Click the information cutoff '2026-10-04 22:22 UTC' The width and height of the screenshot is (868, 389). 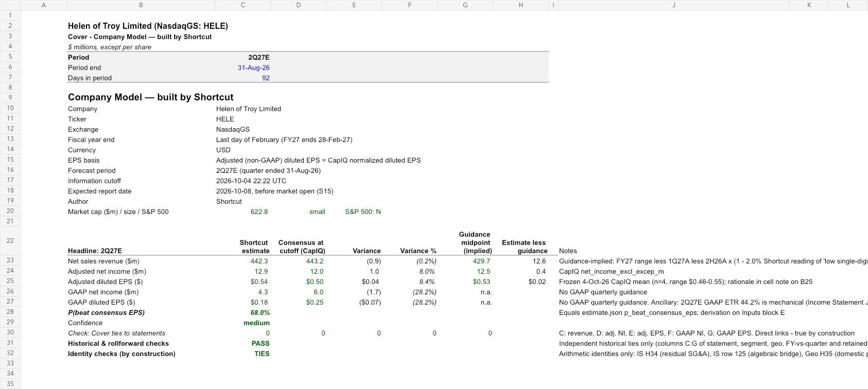pyautogui.click(x=251, y=181)
